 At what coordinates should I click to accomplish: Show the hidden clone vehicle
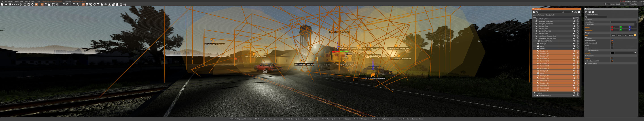pos(574,46)
